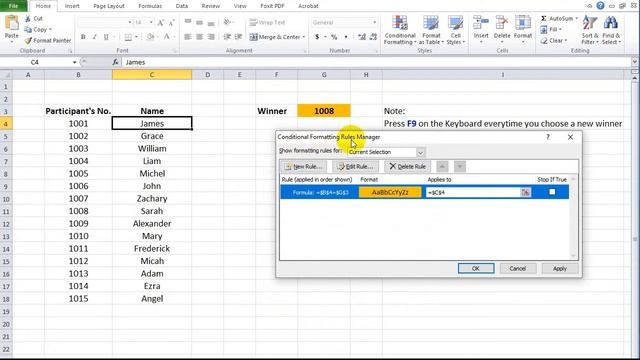640x360 pixels.
Task: Select cell with name Grace
Action: pyautogui.click(x=152, y=136)
